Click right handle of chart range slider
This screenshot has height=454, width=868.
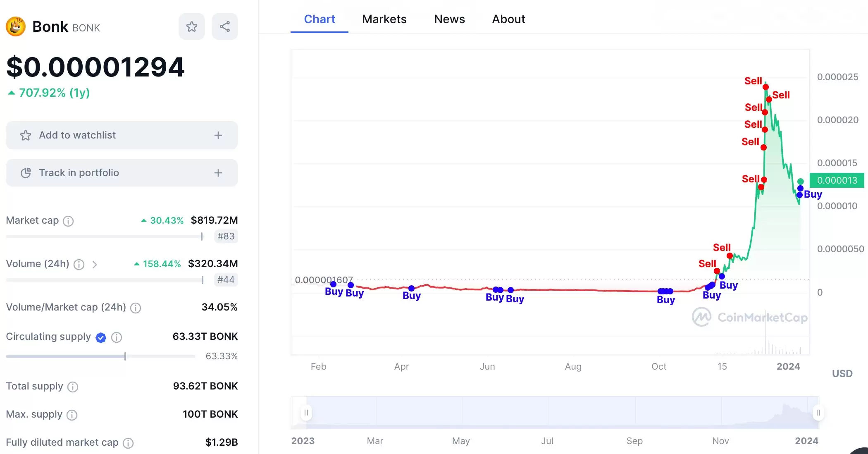coord(818,413)
